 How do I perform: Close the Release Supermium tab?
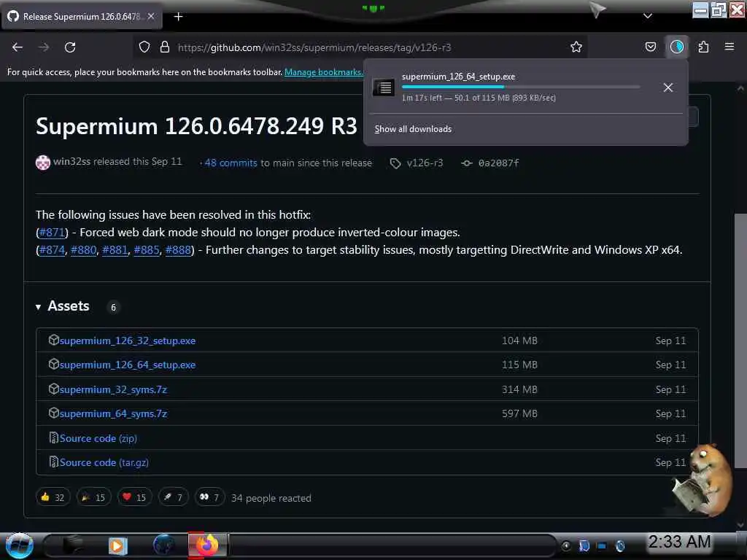[151, 16]
